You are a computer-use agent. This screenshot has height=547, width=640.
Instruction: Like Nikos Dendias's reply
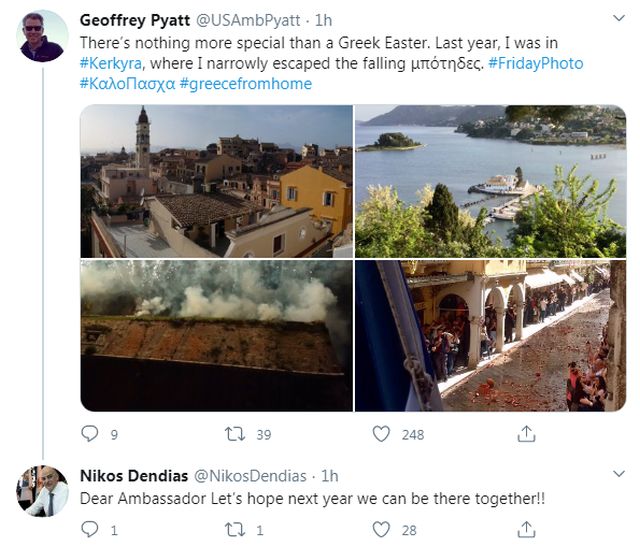click(x=381, y=530)
